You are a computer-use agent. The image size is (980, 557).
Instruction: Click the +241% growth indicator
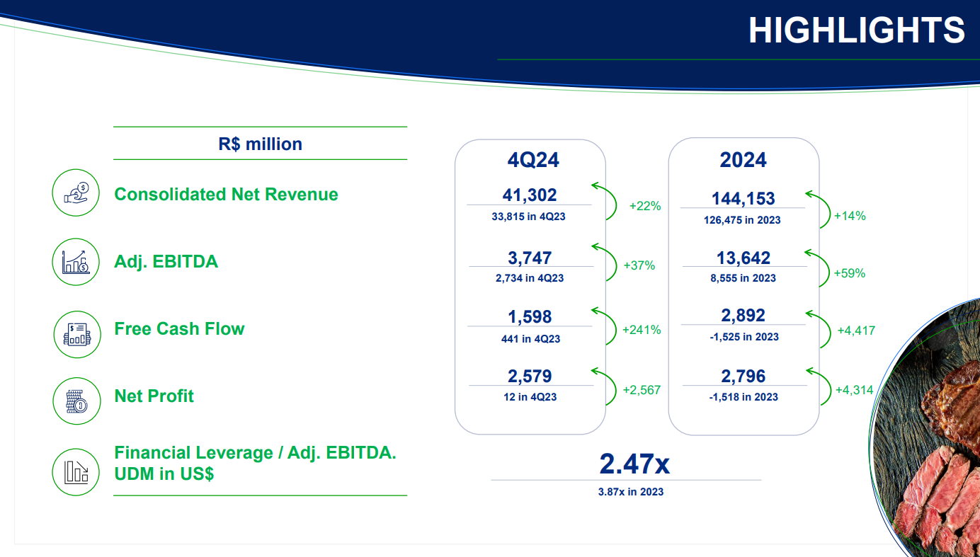coord(641,330)
